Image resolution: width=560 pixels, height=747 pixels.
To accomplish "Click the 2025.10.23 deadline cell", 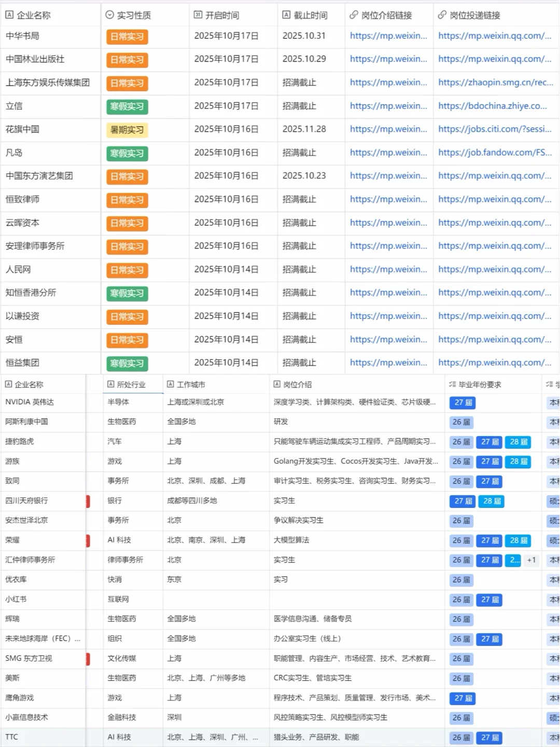I will (x=311, y=176).
